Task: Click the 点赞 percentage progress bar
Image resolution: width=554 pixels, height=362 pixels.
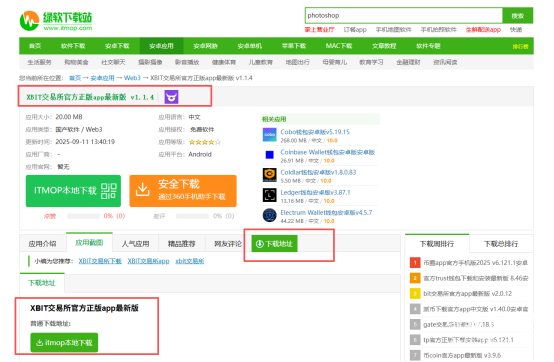Action: pyautogui.click(x=83, y=216)
